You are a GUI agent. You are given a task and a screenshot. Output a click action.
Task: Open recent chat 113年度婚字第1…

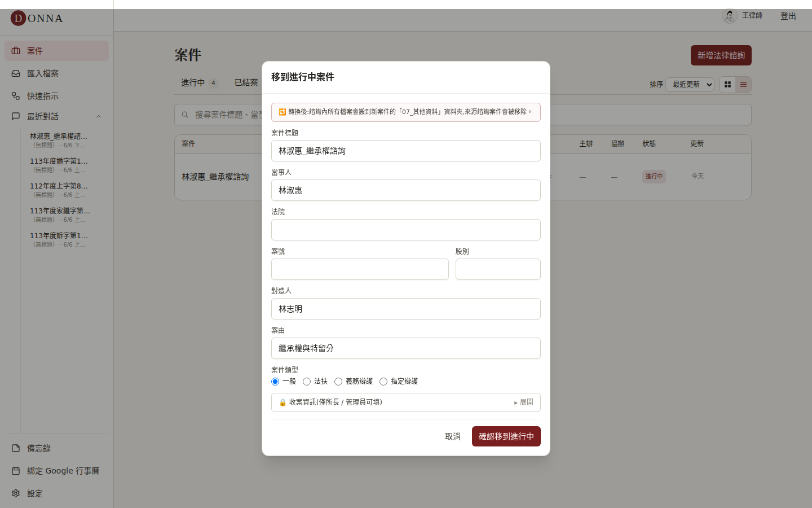click(x=59, y=165)
